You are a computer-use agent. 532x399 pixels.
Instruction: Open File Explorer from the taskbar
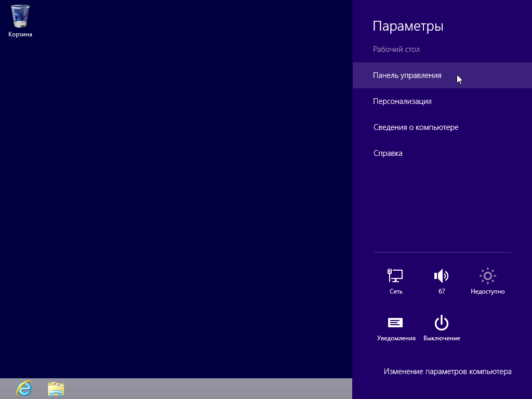click(x=56, y=389)
